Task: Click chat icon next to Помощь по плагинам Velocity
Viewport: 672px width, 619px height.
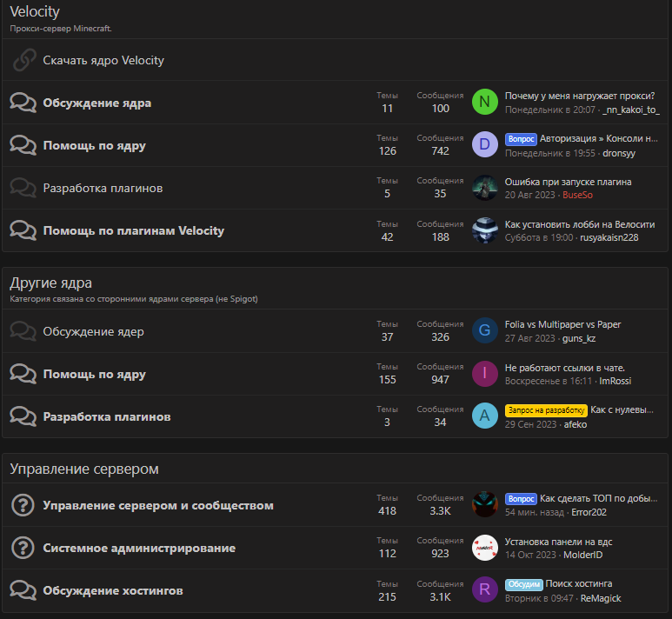Action: (23, 230)
